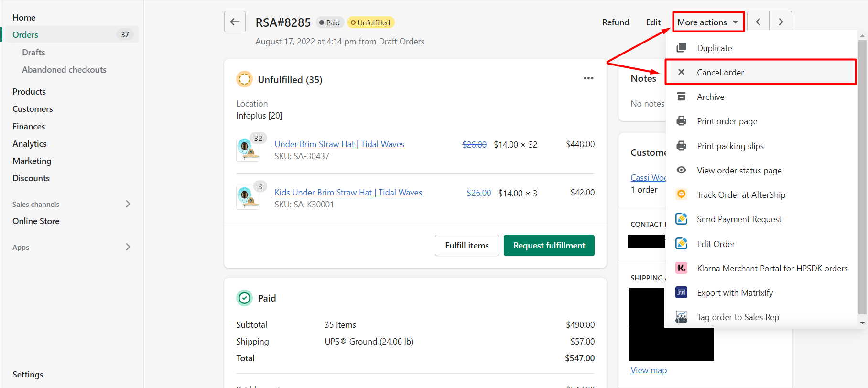Viewport: 868px width, 388px height.
Task: Click the scroll-down arrow of the actions menu scrollbar
Action: coord(862,323)
